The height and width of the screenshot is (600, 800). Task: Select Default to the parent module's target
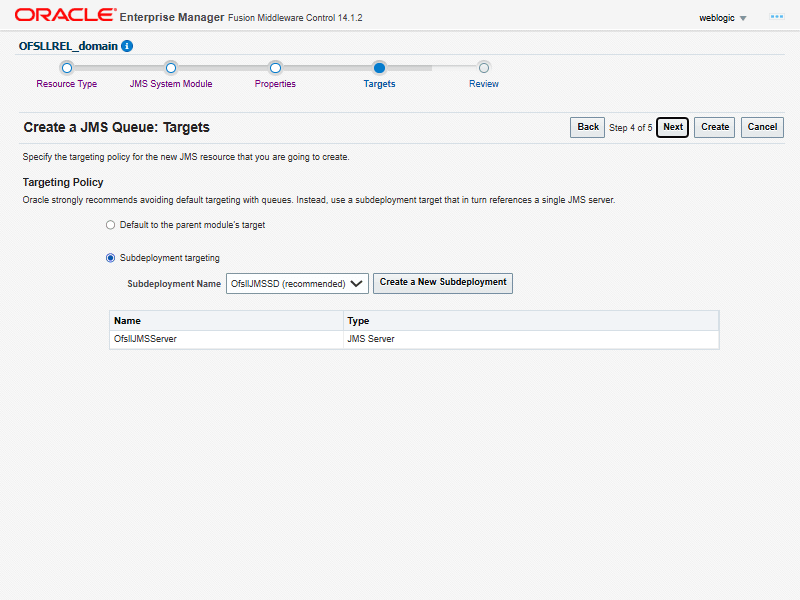110,225
